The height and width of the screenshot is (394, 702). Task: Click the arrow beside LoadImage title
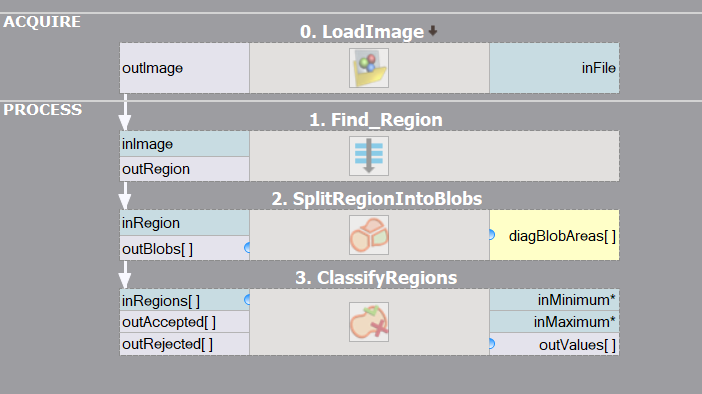(x=432, y=31)
